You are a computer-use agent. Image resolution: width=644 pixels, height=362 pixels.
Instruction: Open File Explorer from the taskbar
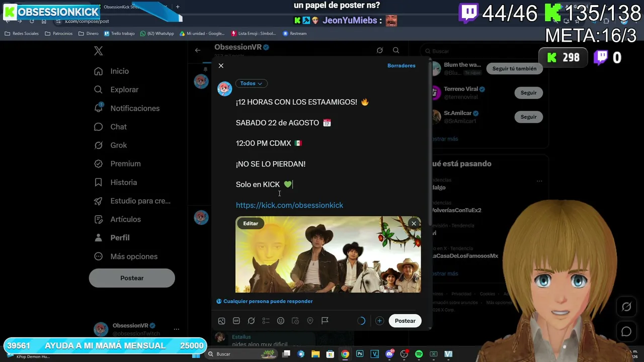point(315,354)
